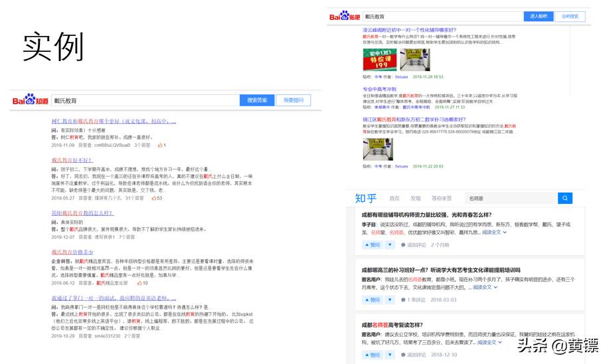The width and height of the screenshot is (609, 364).
Task: Click the Baidu Tieba logo
Action: click(345, 16)
